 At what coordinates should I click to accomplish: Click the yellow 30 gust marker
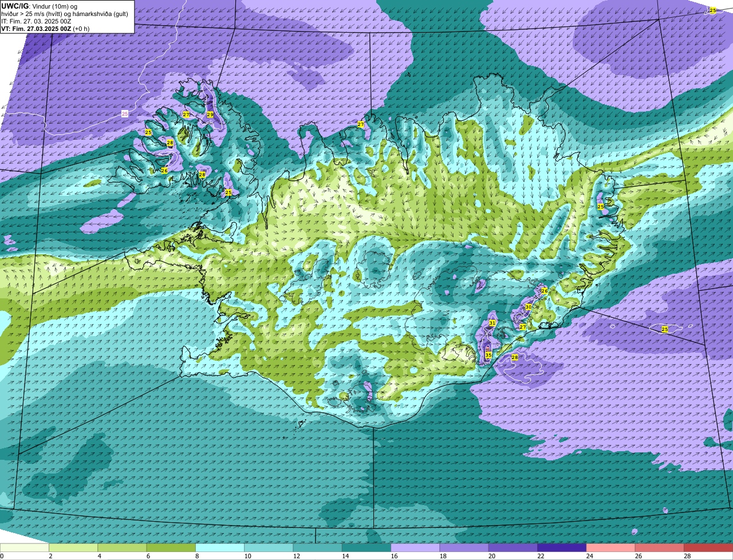click(x=529, y=307)
